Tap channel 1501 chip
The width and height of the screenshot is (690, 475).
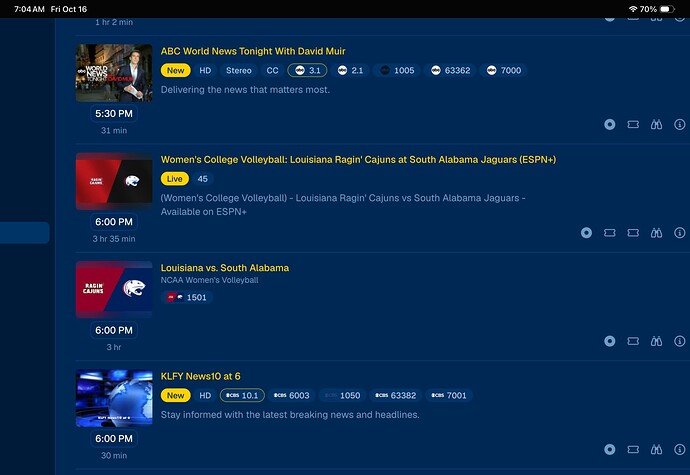point(187,298)
